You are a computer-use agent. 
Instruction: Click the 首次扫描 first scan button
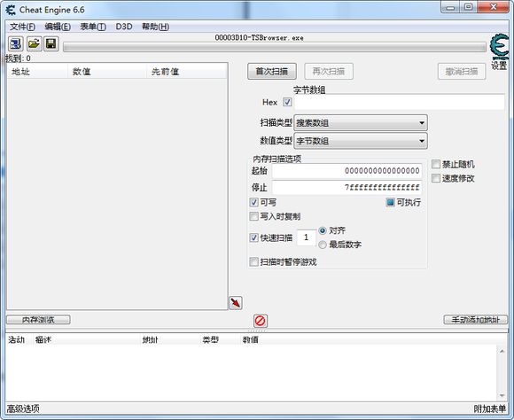(272, 71)
